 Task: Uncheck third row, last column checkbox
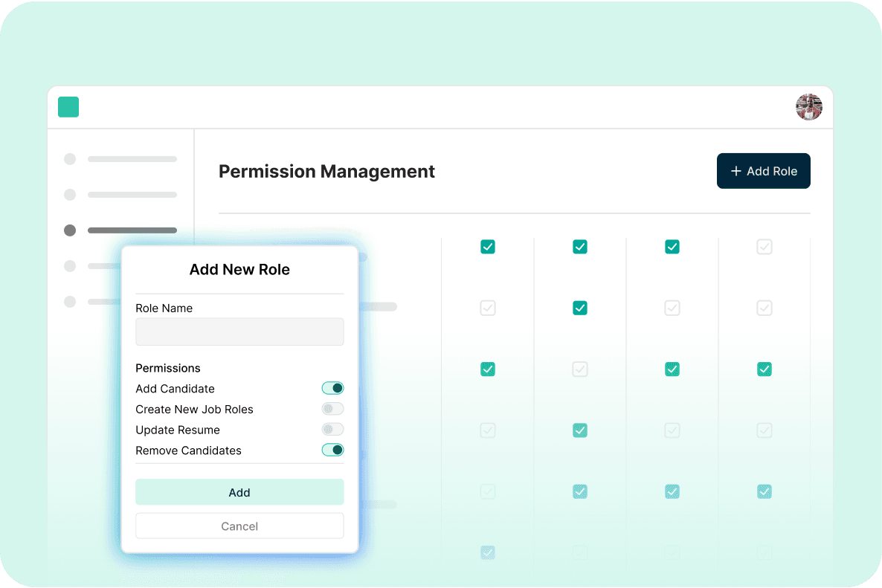pyautogui.click(x=764, y=369)
